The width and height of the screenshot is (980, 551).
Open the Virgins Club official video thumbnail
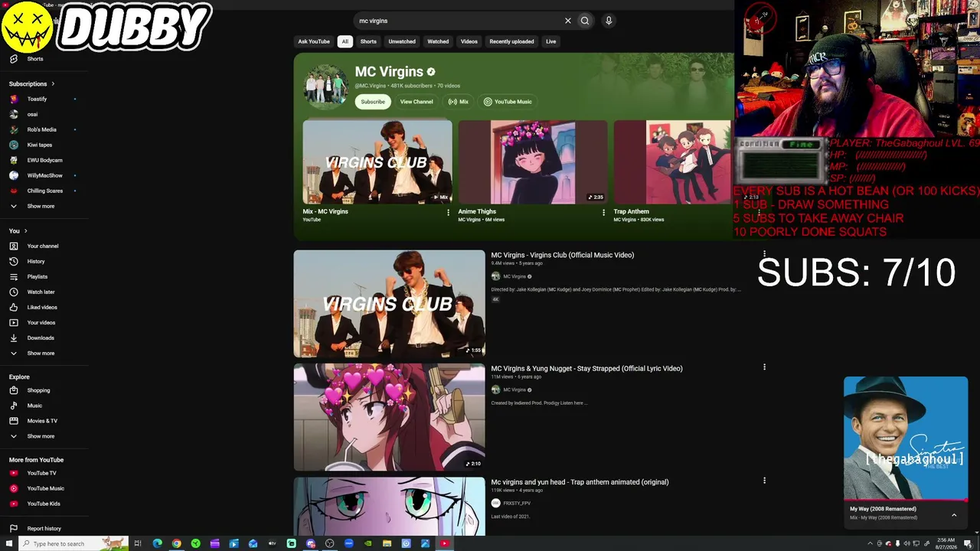(389, 304)
